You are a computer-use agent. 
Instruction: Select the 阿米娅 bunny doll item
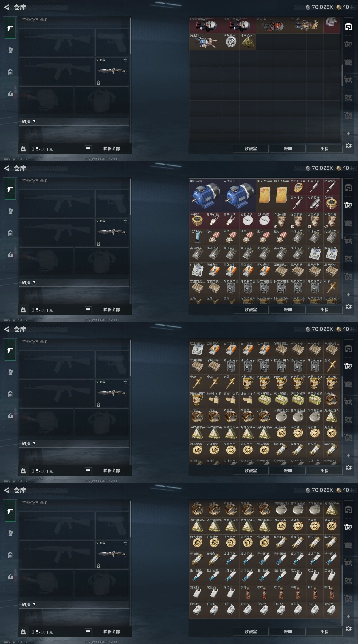tap(206, 42)
